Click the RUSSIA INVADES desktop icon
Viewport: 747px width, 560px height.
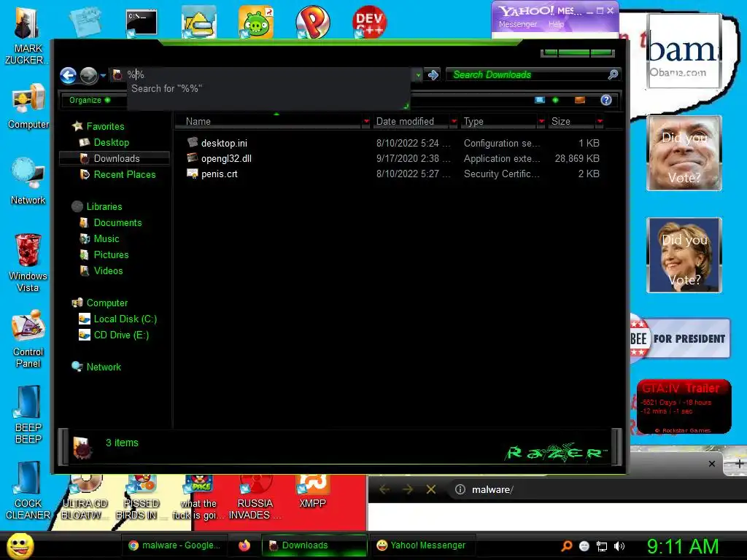click(255, 498)
